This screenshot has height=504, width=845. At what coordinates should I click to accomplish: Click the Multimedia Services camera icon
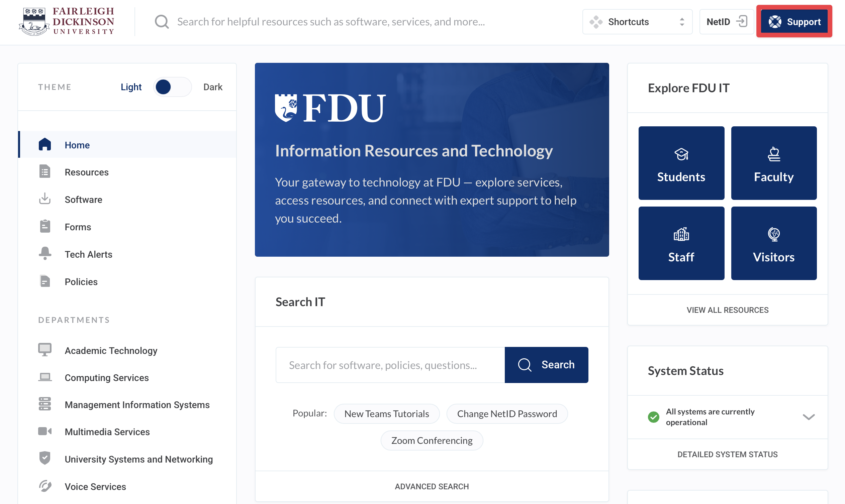tap(44, 431)
